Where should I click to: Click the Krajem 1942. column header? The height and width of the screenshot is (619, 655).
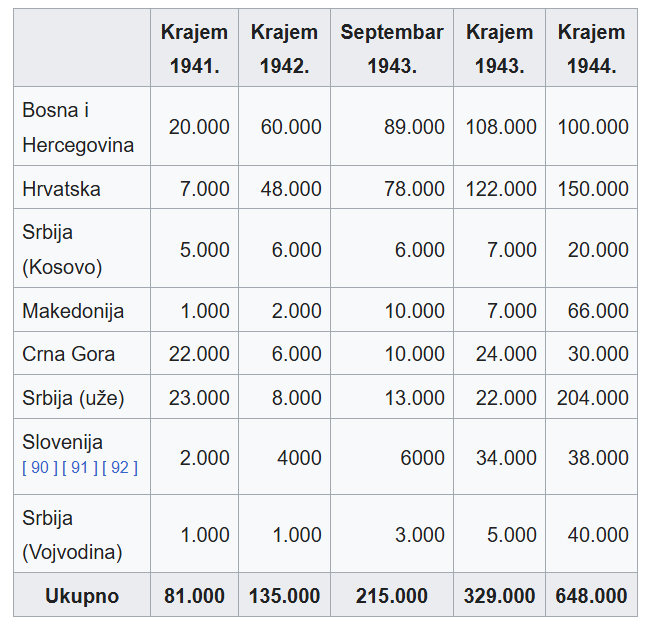pyautogui.click(x=284, y=49)
